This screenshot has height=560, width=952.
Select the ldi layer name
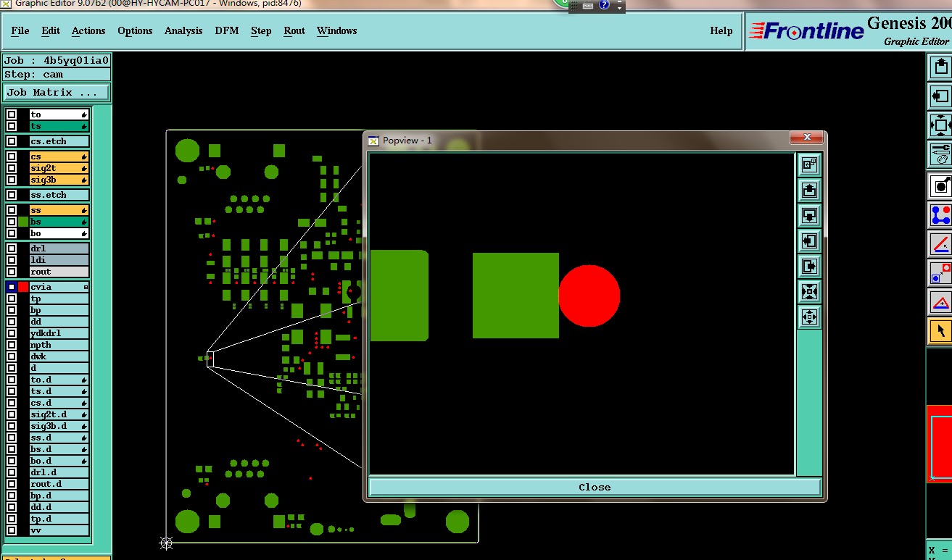59,260
